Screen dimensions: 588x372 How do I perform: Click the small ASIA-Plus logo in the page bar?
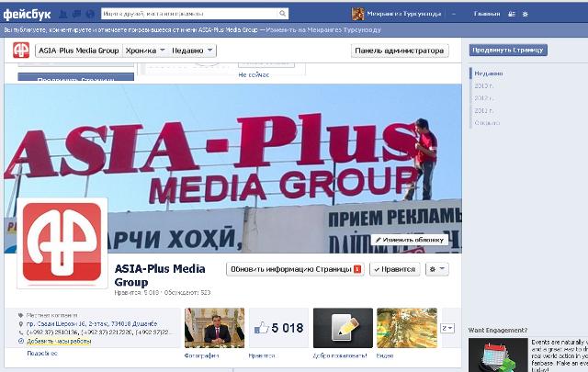coord(20,51)
